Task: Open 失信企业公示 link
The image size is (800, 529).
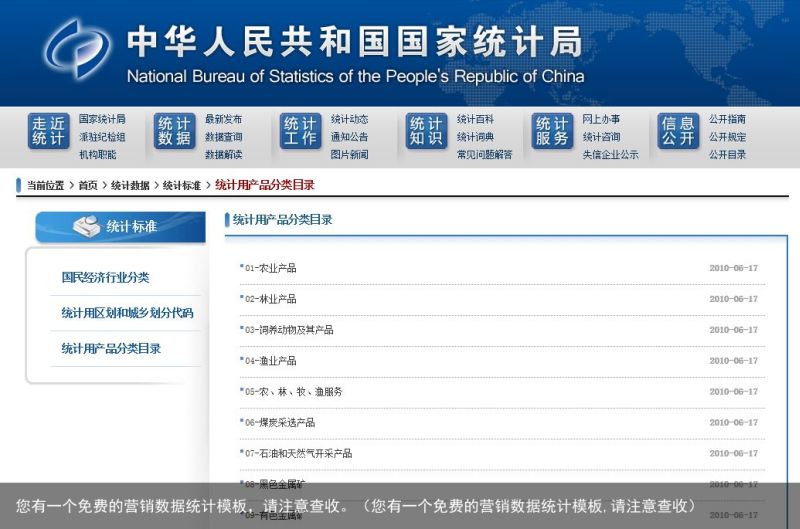Action: pos(610,154)
